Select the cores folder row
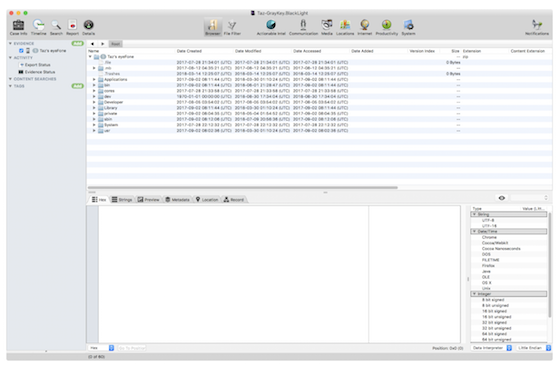 (319, 91)
